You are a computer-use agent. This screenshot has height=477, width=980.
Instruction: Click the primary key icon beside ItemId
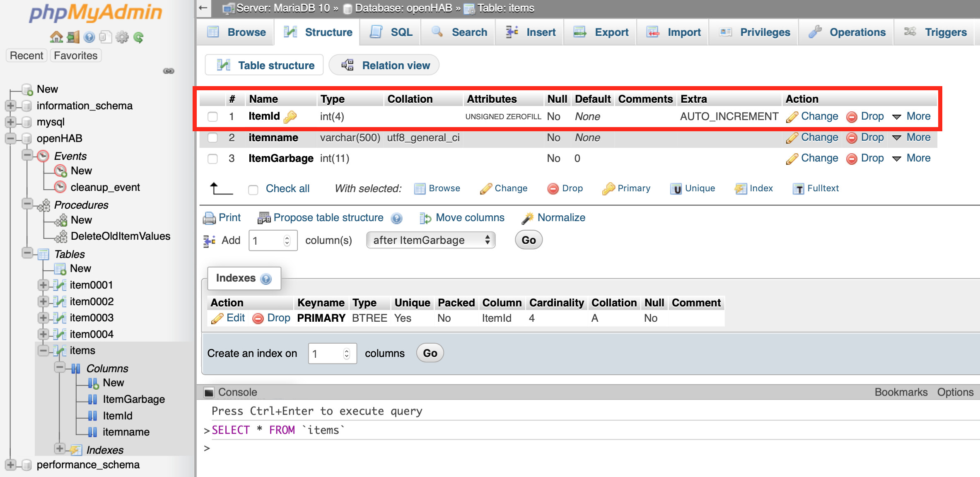point(290,117)
